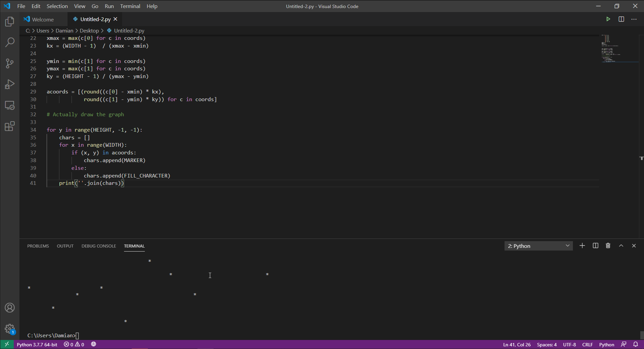This screenshot has width=644, height=349.
Task: Open editor More Actions ellipsis menu
Action: pyautogui.click(x=634, y=19)
